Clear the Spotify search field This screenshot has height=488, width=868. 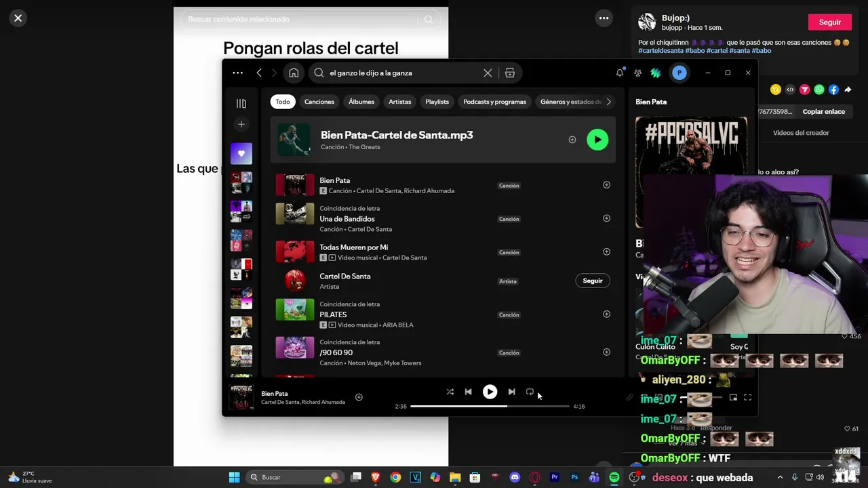pyautogui.click(x=488, y=73)
